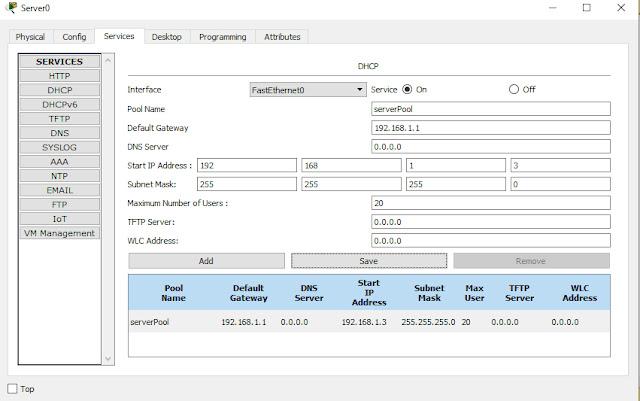Screen dimensions: 640x401
Task: Select HTTP in the services list
Action: click(x=60, y=76)
